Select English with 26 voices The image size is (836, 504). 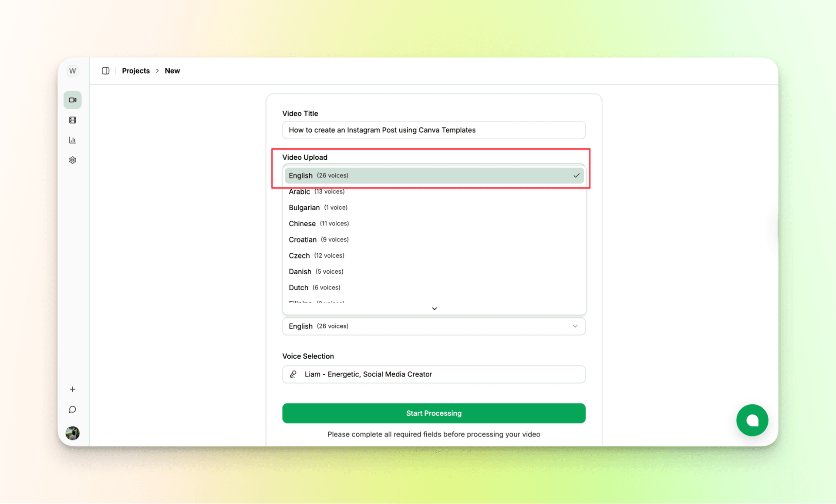434,175
